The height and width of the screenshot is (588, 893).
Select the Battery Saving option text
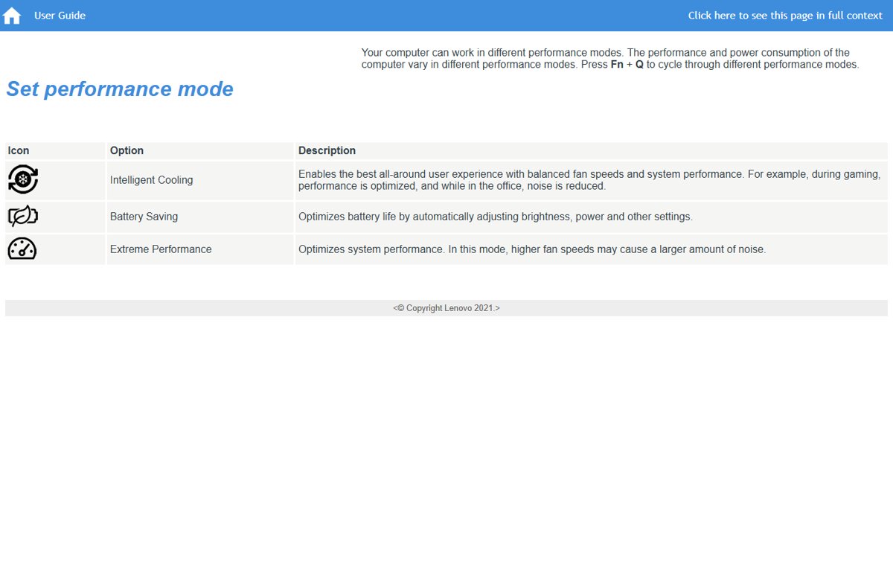click(144, 217)
